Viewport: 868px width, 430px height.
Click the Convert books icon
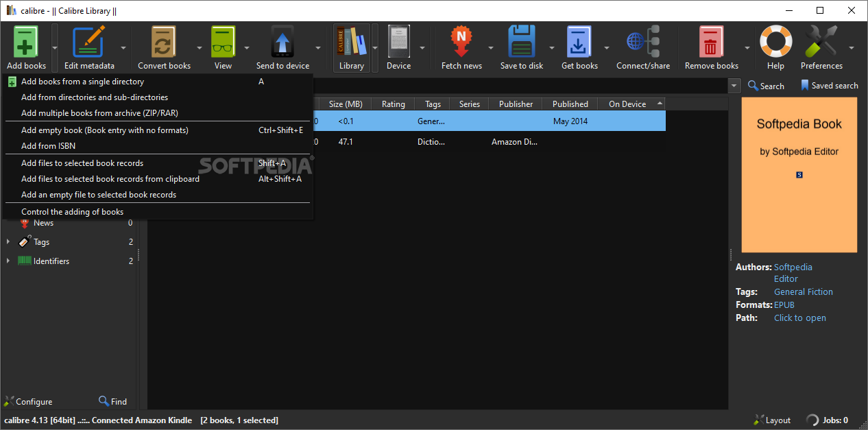[164, 42]
